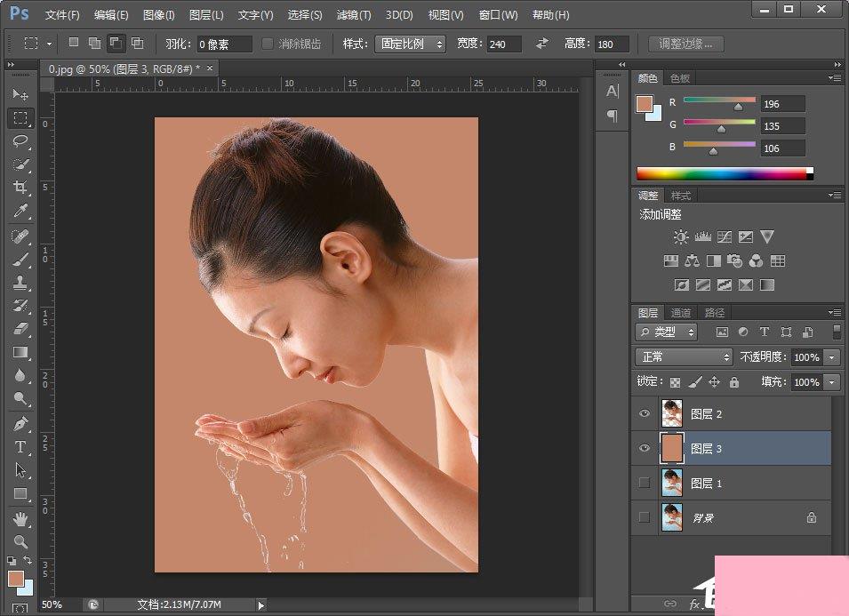Select the Clone Stamp tool
849x616 pixels.
click(x=20, y=283)
